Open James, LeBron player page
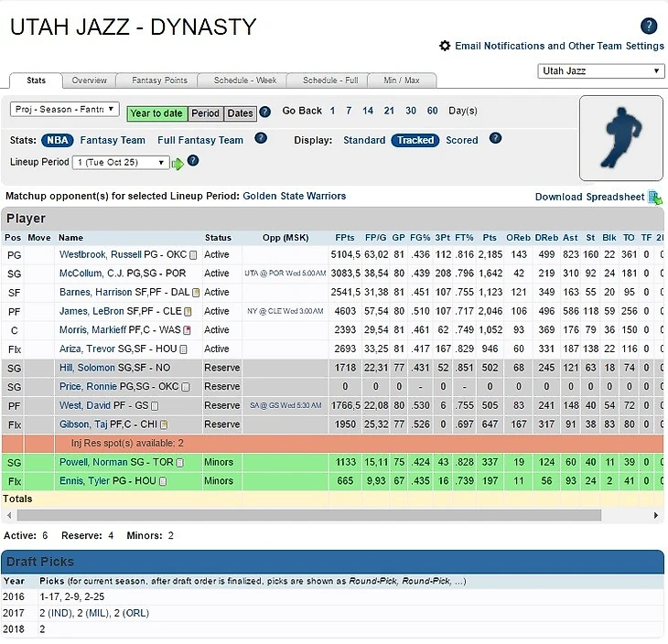Viewport: 668px width, 644px height. [x=92, y=311]
